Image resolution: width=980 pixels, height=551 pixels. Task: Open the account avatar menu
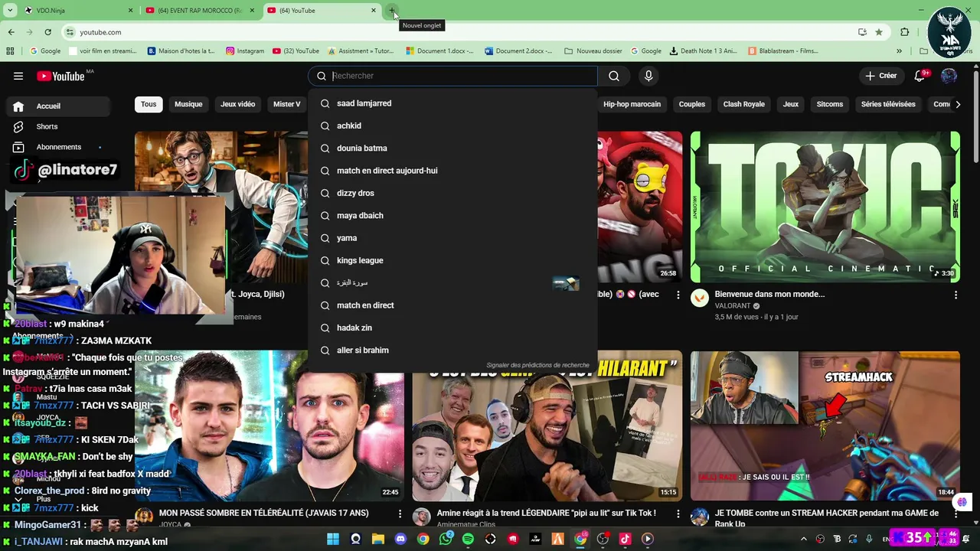click(949, 76)
